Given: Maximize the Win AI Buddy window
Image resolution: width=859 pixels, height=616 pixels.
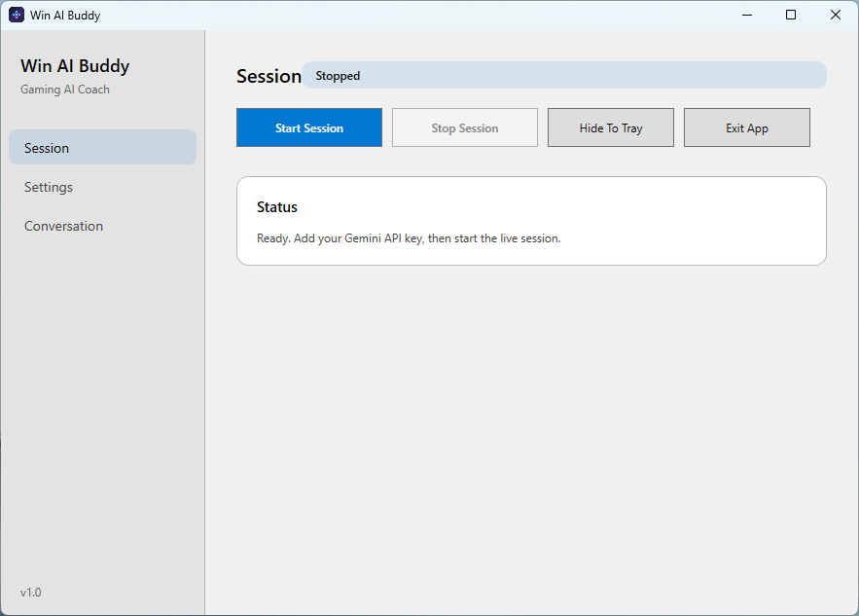Looking at the screenshot, I should coord(790,15).
